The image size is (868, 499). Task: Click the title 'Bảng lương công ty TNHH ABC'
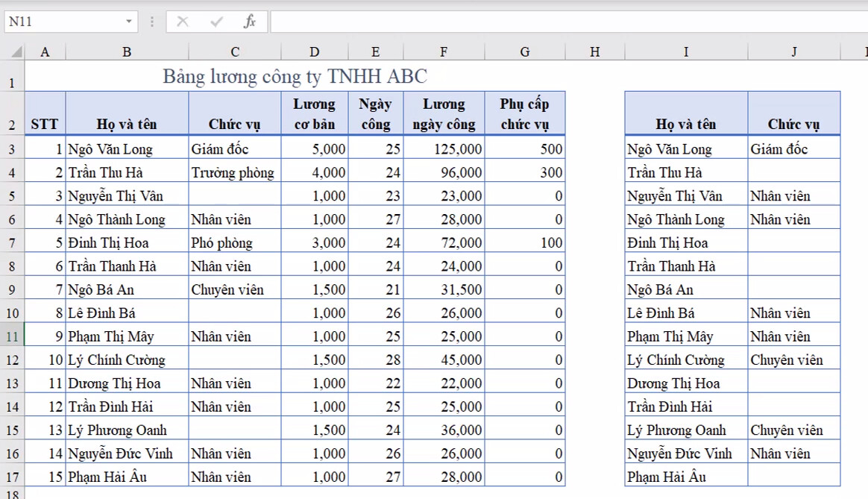[x=295, y=75]
